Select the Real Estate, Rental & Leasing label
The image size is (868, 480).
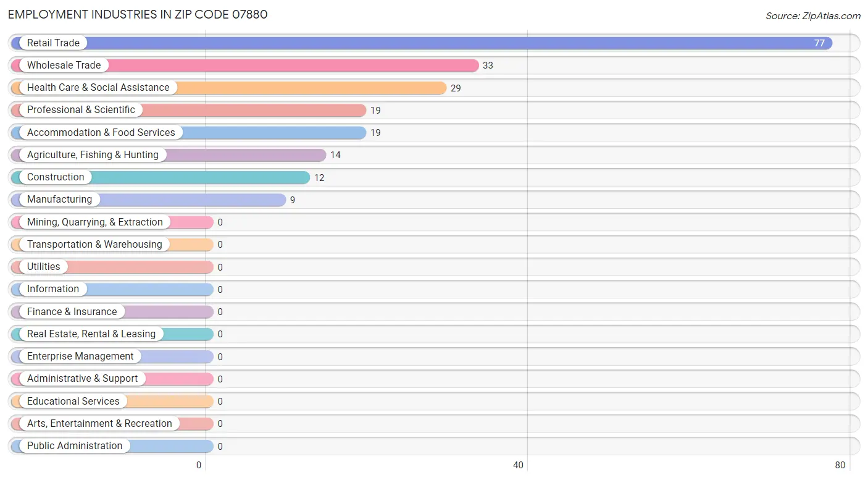[x=91, y=334]
